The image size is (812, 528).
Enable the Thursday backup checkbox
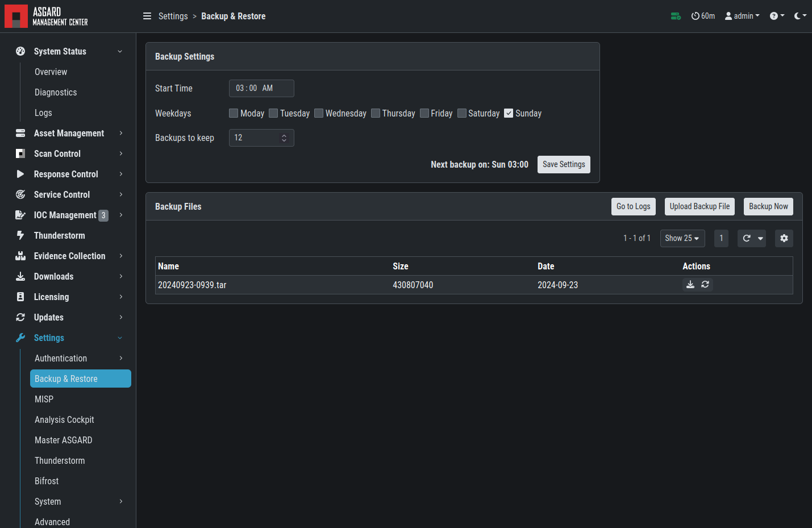pyautogui.click(x=376, y=113)
